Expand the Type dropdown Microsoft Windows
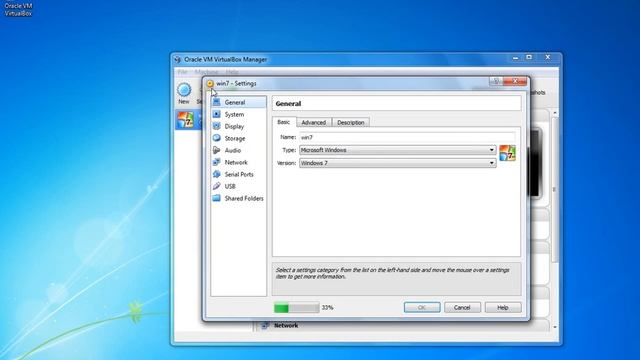Screen dimensions: 640x360 (x=398, y=150)
